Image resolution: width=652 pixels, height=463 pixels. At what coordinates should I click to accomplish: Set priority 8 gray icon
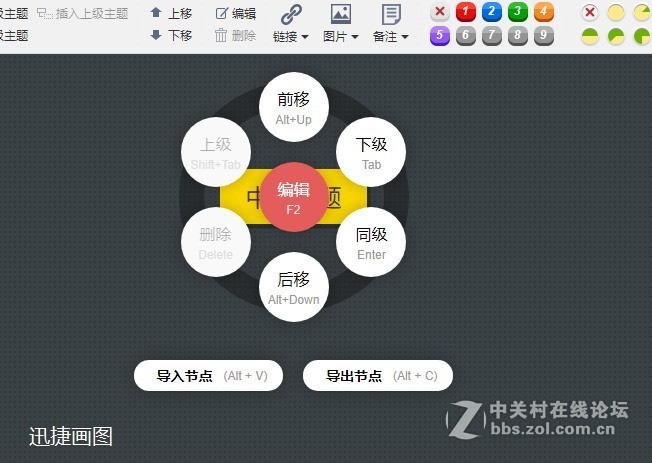518,36
